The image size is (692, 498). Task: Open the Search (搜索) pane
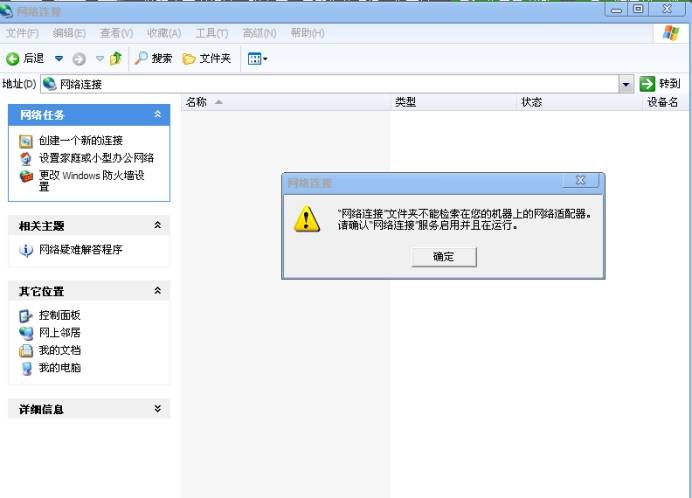[x=153, y=58]
